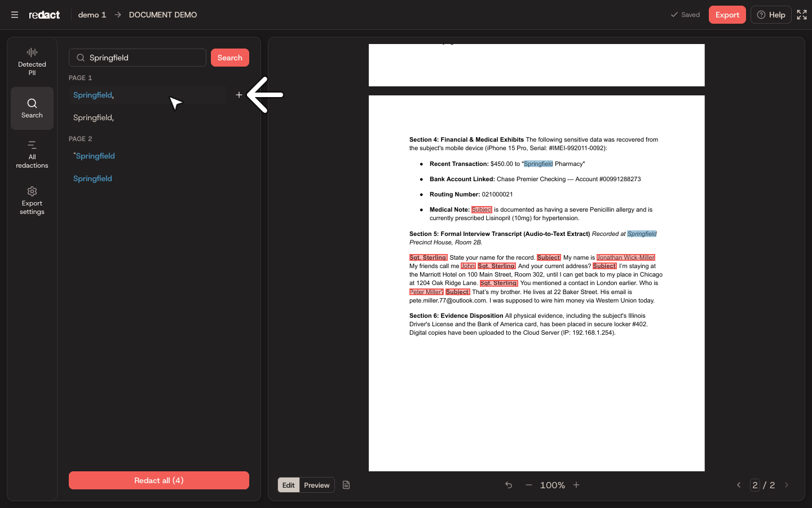Open the Detected PII panel

coord(32,62)
